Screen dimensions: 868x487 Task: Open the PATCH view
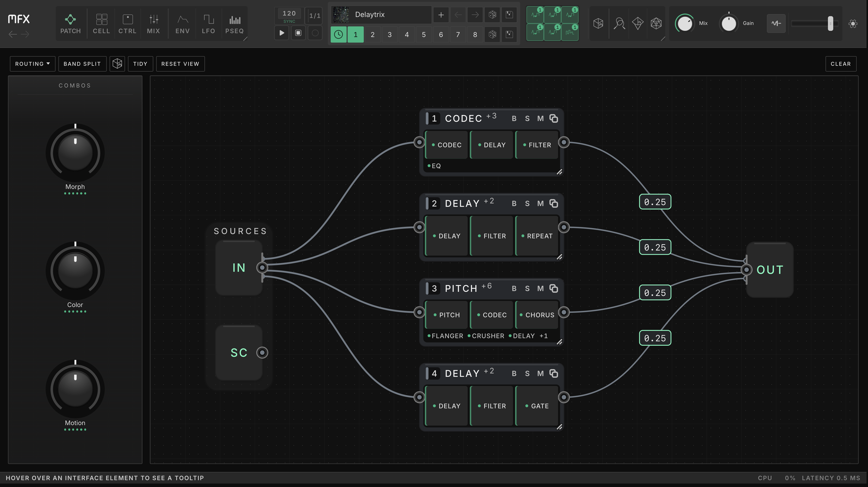(x=70, y=24)
